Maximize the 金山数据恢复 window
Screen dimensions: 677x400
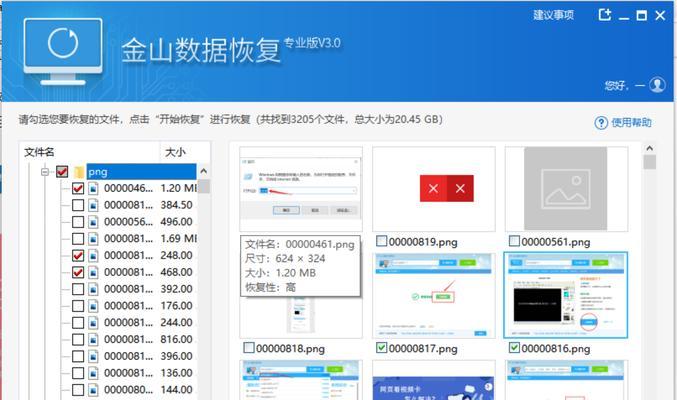[x=642, y=16]
